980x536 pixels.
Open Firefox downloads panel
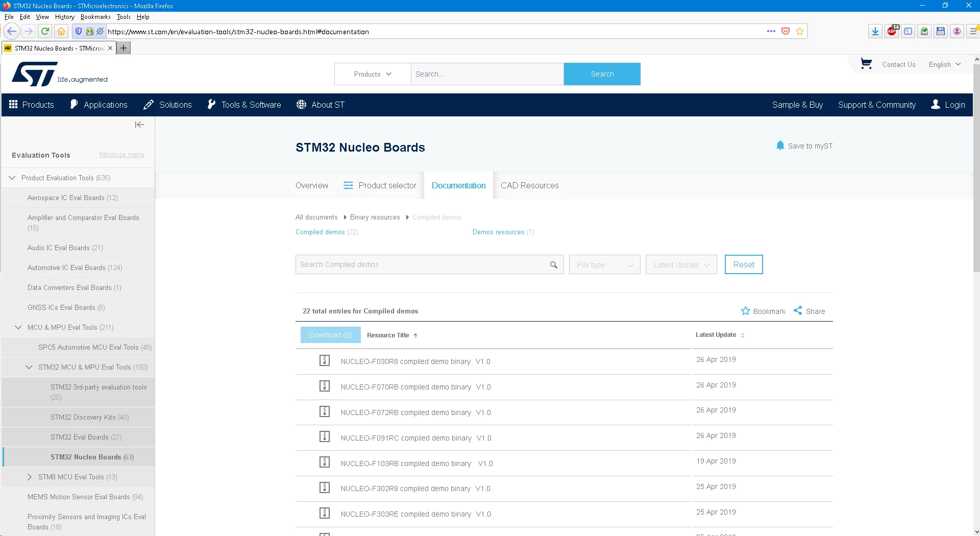pos(875,31)
